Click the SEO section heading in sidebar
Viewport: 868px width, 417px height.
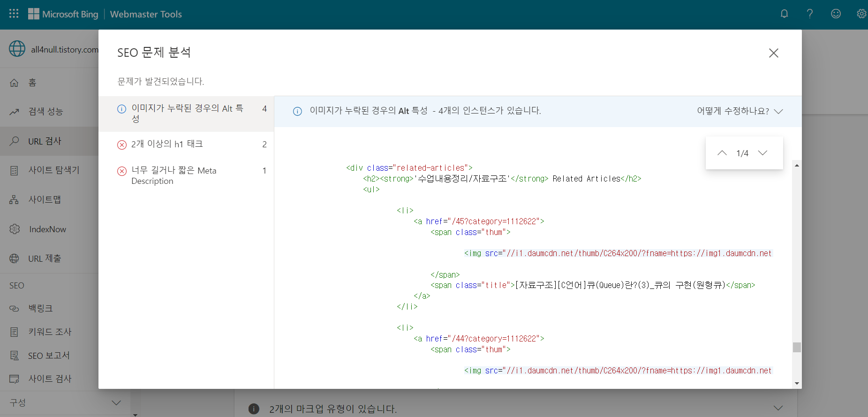pos(17,286)
